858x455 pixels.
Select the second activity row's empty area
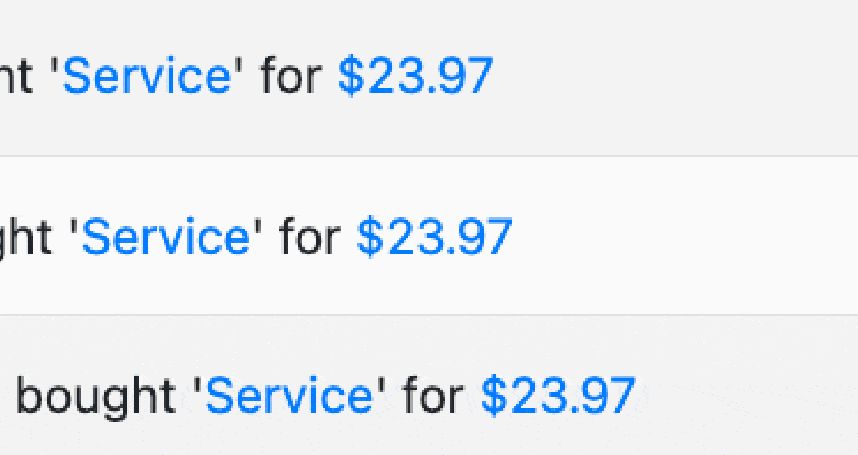(x=684, y=236)
